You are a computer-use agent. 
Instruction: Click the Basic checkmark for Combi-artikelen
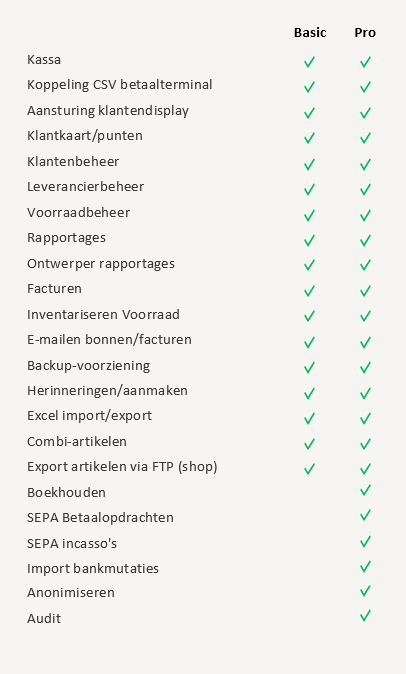(x=309, y=444)
